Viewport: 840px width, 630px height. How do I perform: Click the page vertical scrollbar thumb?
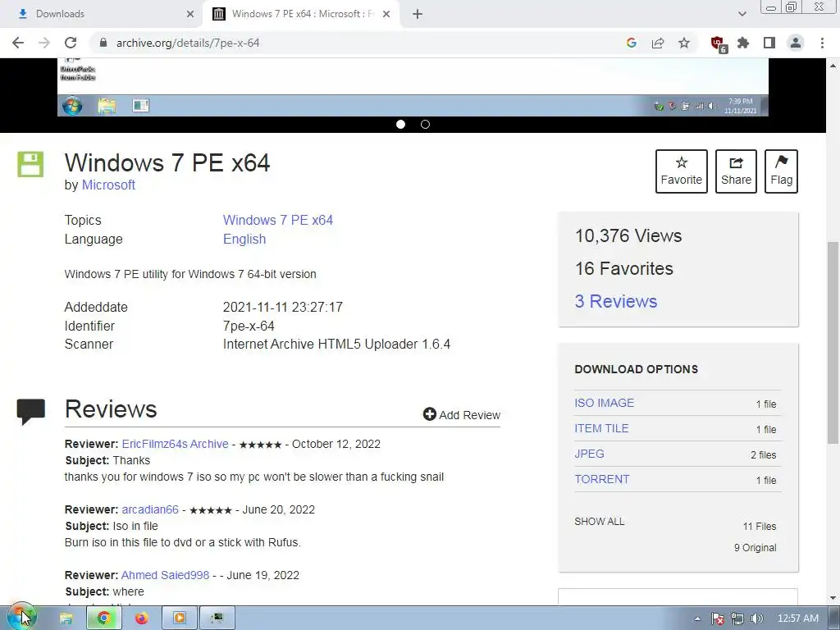tap(833, 343)
